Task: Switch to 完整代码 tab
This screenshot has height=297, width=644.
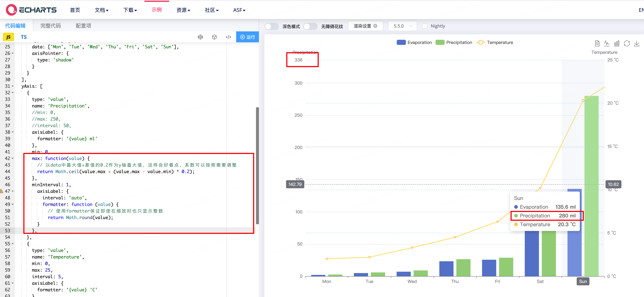Action: coord(51,26)
